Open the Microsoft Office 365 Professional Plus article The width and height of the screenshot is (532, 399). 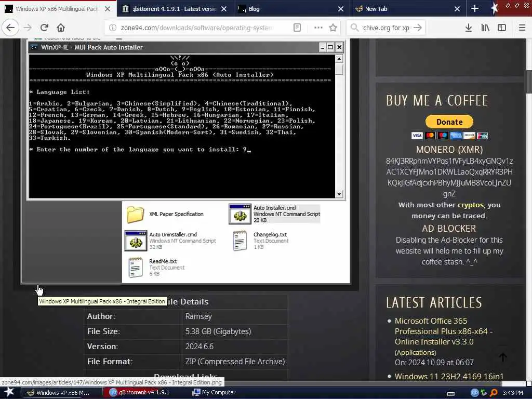[x=444, y=331]
